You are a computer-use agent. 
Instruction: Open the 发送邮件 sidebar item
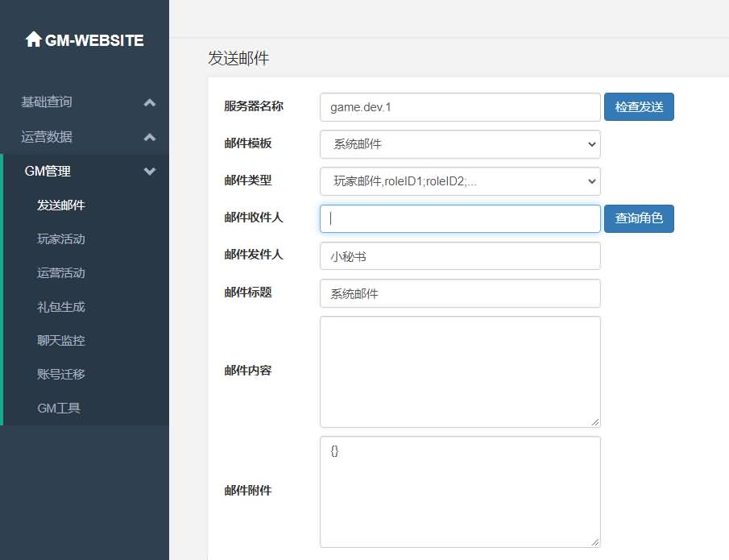(61, 205)
